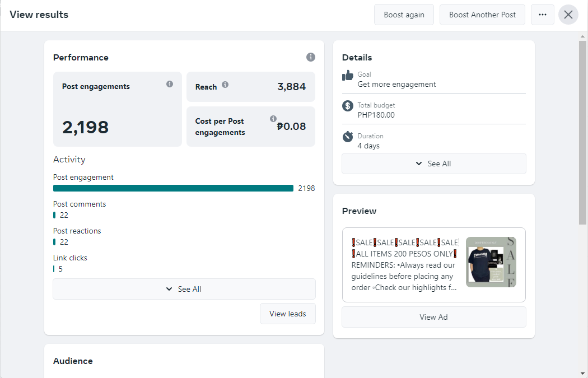Click the View Ad button

434,317
